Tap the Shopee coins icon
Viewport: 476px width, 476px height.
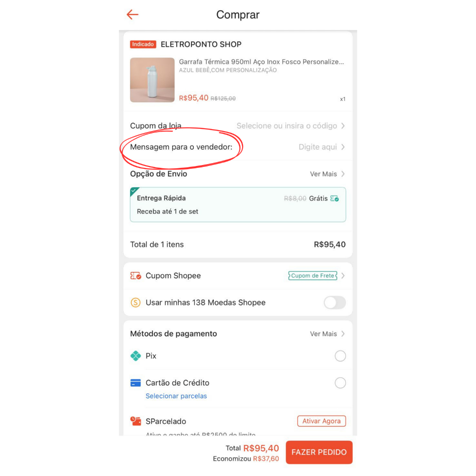(x=135, y=302)
